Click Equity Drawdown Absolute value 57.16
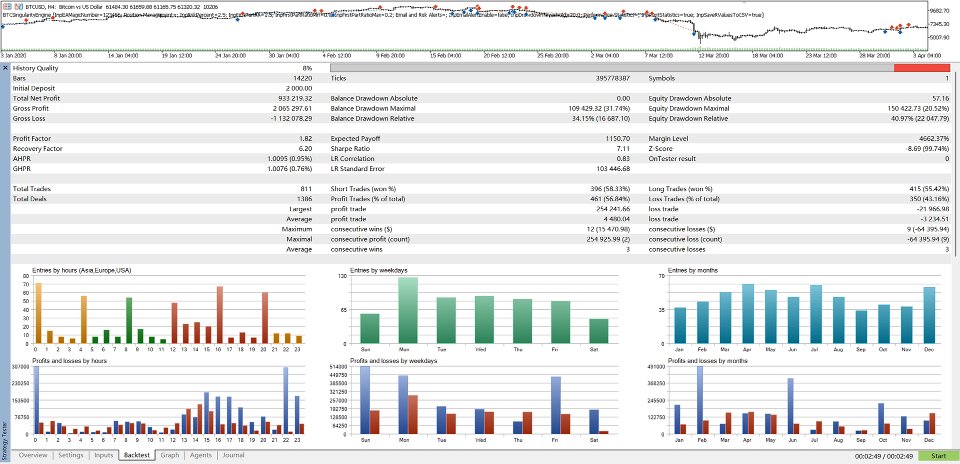This screenshot has width=960, height=464. (940, 98)
